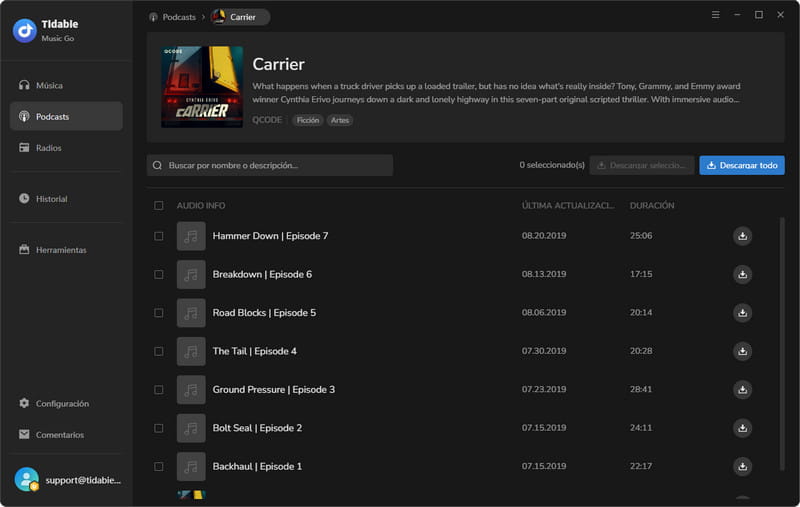Click the music note thumbnail of Road Blocks
Screen dimensions: 800x507
point(191,313)
